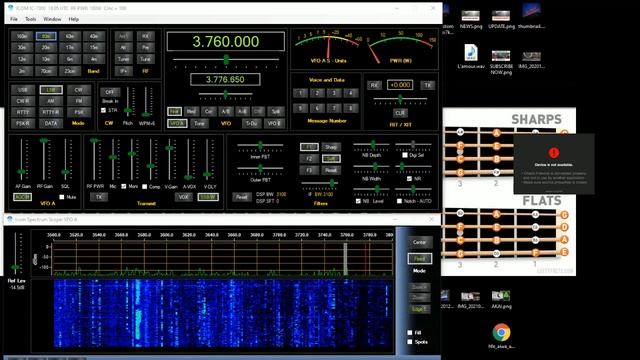The height and width of the screenshot is (360, 640).
Task: Set mode to AM
Action: (51, 101)
